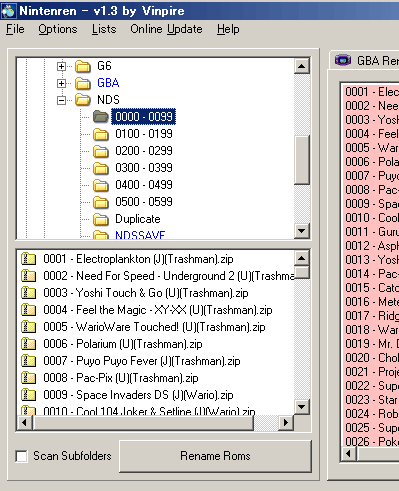
Task: Click zip icon for 0009 - Space Invaders DS
Action: pyautogui.click(x=28, y=395)
